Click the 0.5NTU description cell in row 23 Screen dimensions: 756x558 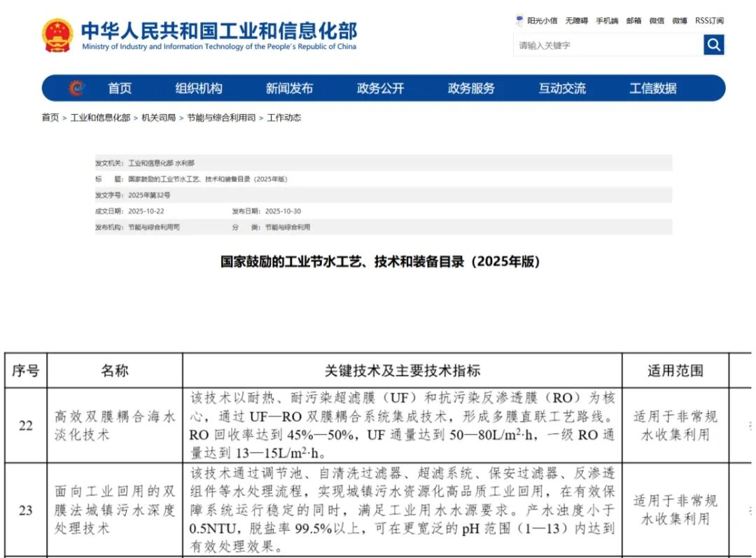(402, 510)
